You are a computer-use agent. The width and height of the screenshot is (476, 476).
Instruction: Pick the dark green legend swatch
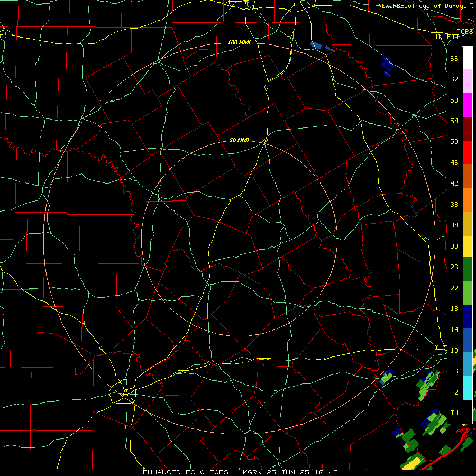[x=467, y=269]
